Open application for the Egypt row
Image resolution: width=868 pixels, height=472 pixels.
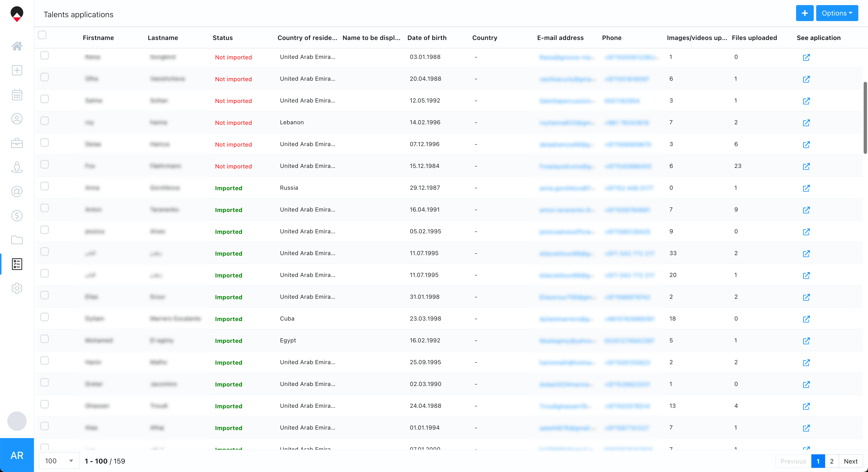806,341
